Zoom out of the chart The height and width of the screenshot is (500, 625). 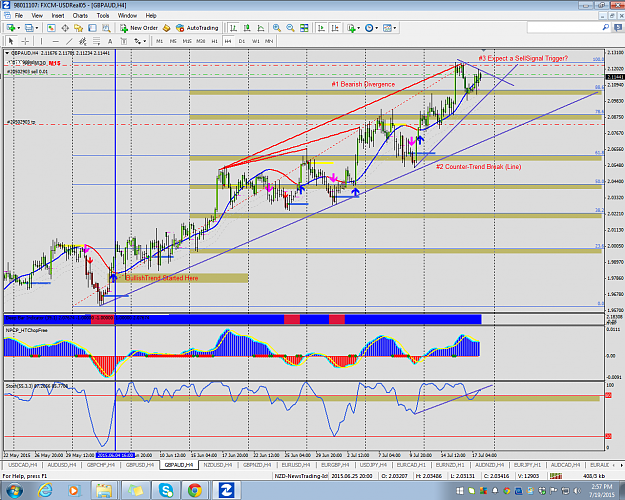point(290,28)
